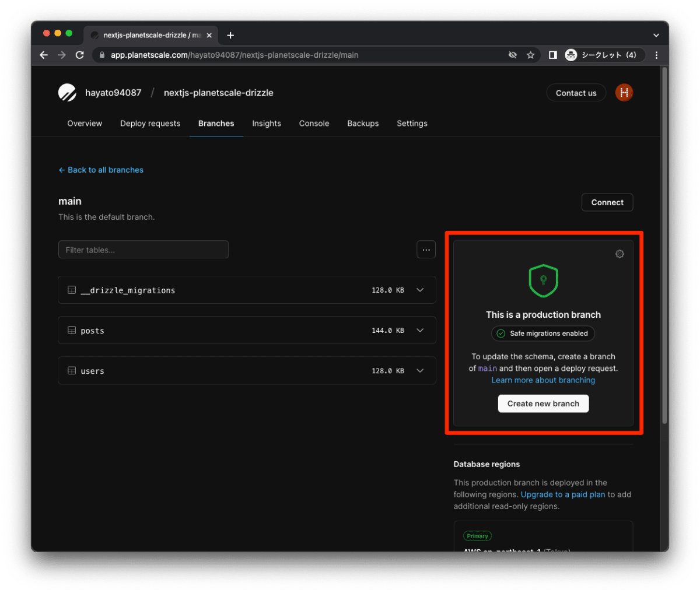Open the incognito profile indicator
Image resolution: width=700 pixels, height=593 pixels.
click(604, 55)
